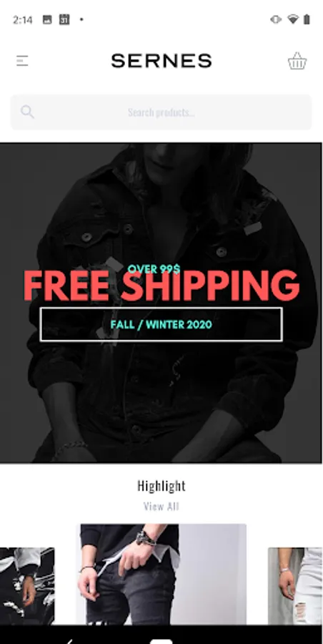Open the left patterned jacket product
The height and width of the screenshot is (644, 323).
coord(27,586)
